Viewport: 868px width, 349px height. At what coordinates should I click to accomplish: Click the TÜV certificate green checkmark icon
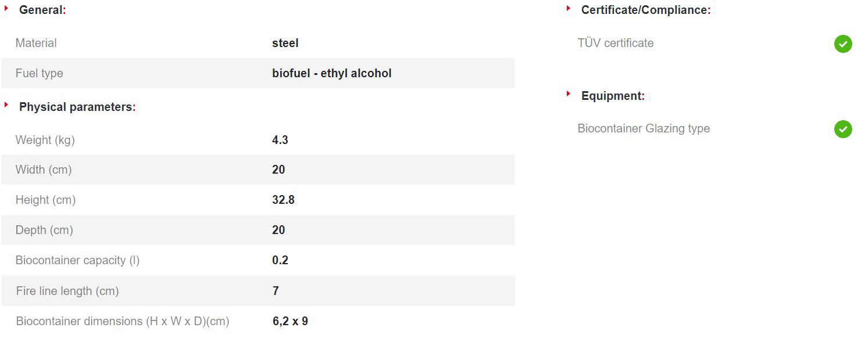[x=843, y=44]
